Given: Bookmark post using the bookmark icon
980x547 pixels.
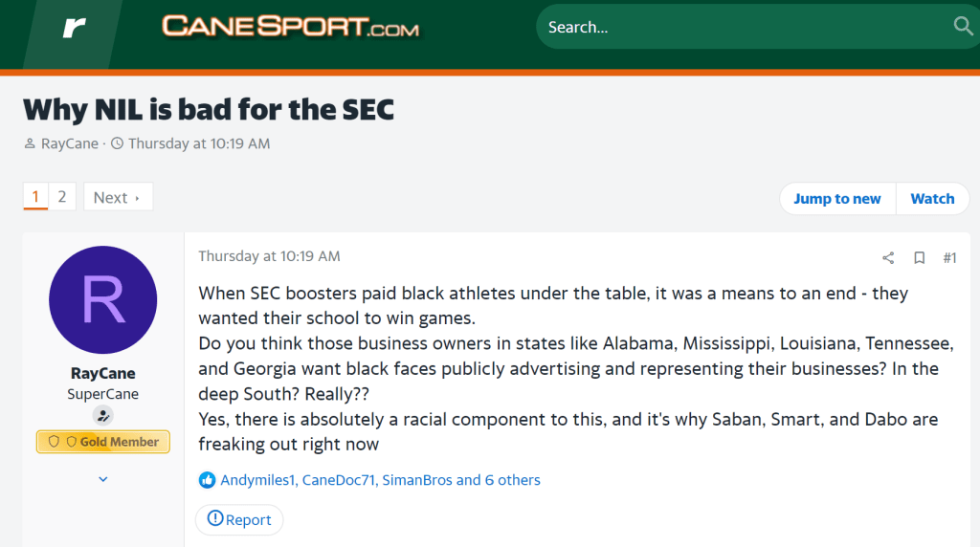Looking at the screenshot, I should tap(919, 257).
